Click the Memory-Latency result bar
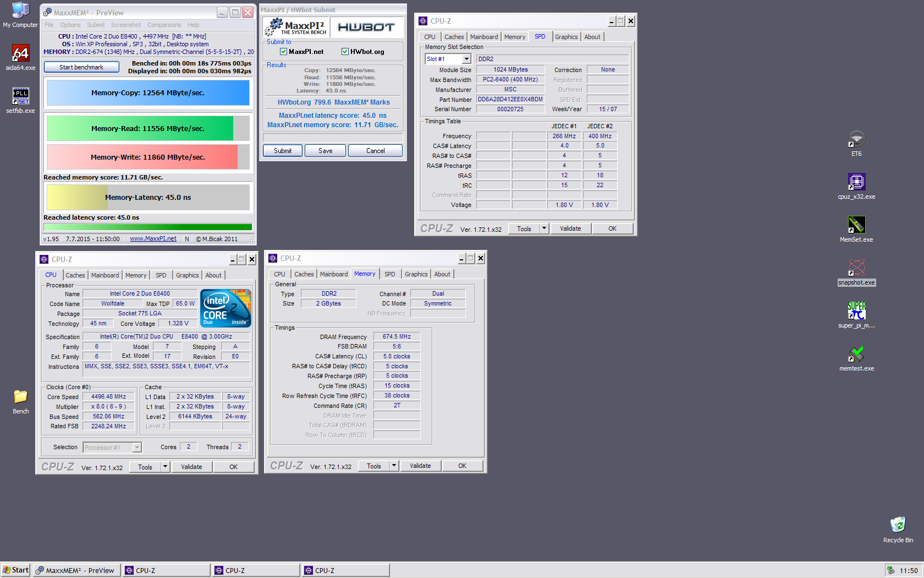Image resolution: width=924 pixels, height=578 pixels. click(x=148, y=197)
